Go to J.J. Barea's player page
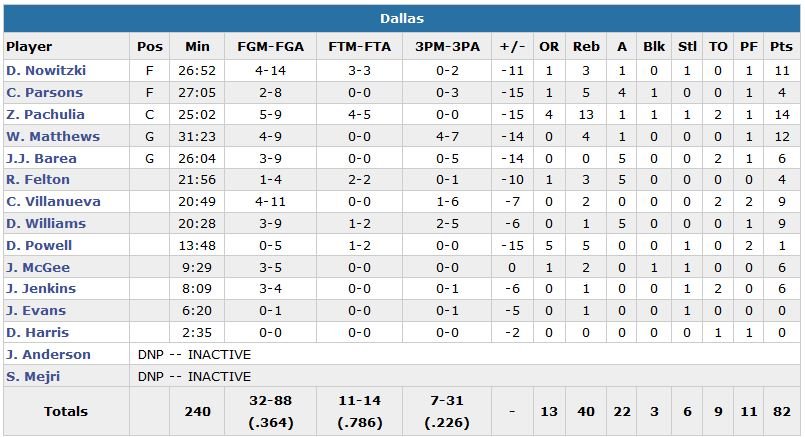Viewport: 805px width, 437px height. coord(41,159)
